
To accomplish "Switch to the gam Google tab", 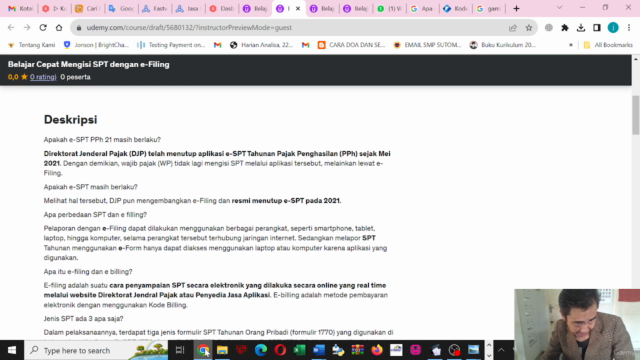I will coord(489,9).
